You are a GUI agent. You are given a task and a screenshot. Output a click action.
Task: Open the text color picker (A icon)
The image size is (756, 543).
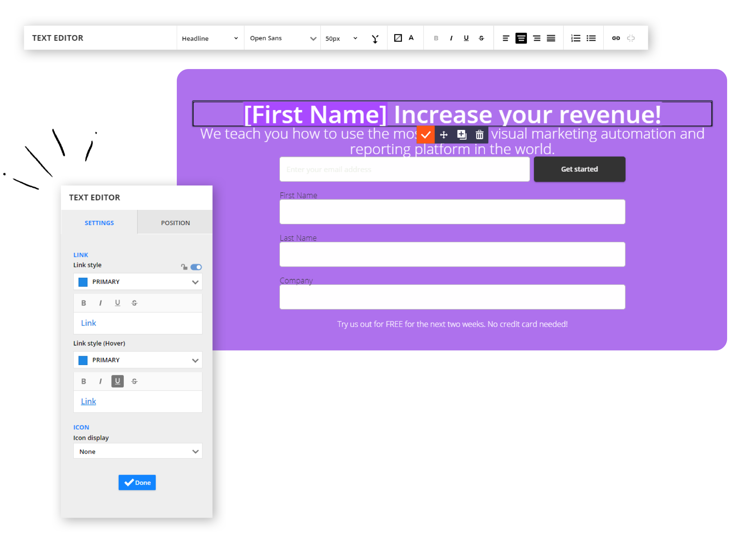411,37
